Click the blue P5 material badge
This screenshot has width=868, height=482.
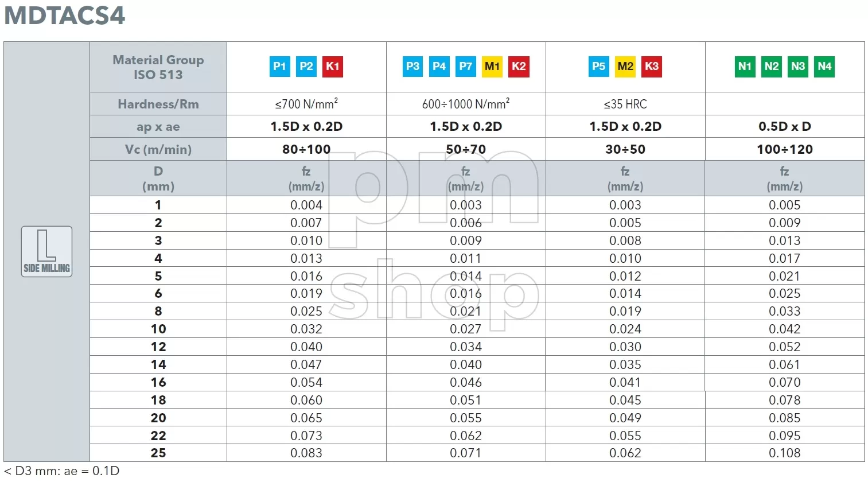599,67
